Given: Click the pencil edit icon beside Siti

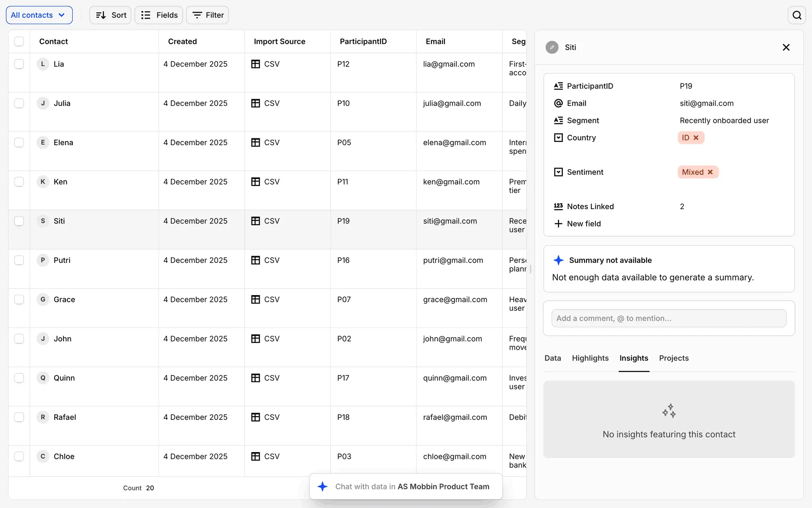Looking at the screenshot, I should pyautogui.click(x=552, y=47).
